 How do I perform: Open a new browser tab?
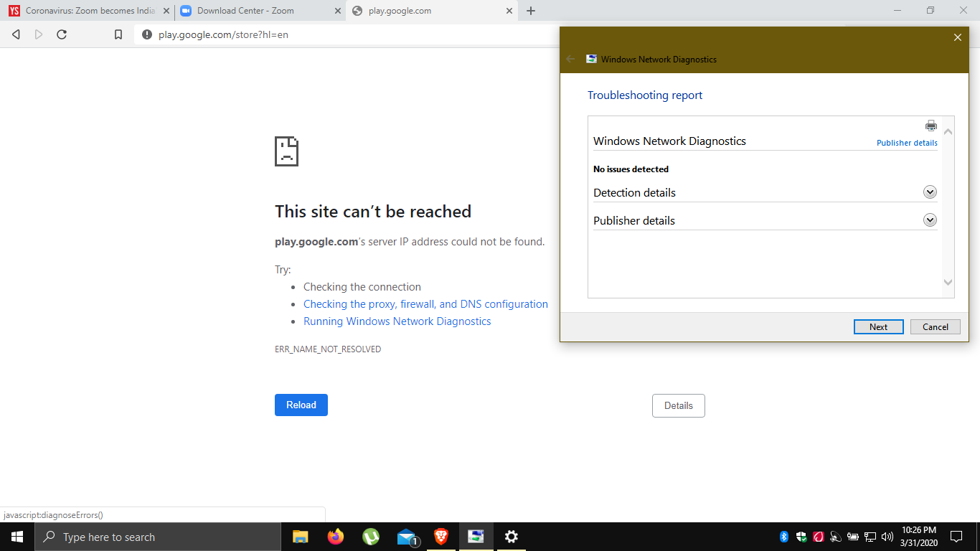click(x=531, y=11)
